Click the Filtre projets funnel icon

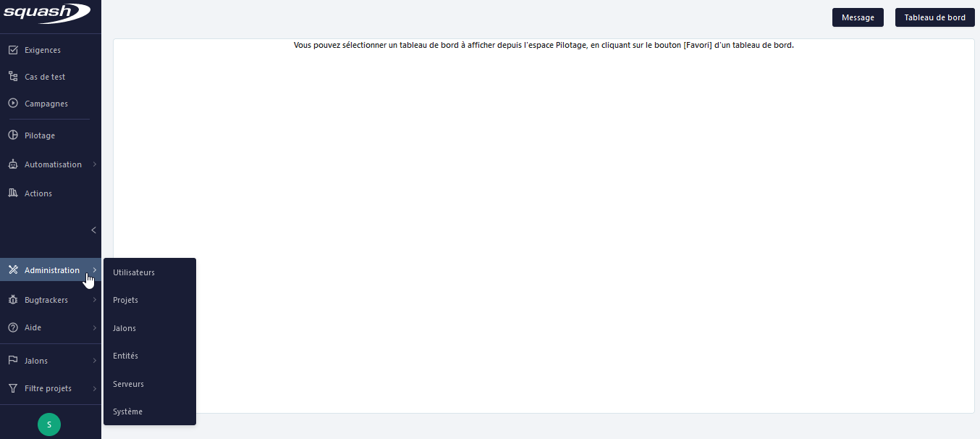click(x=13, y=388)
